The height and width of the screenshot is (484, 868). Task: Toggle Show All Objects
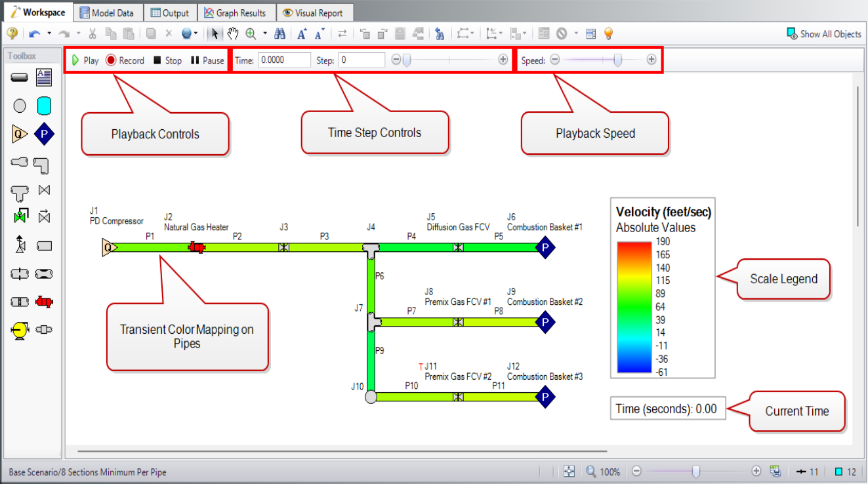pyautogui.click(x=823, y=33)
